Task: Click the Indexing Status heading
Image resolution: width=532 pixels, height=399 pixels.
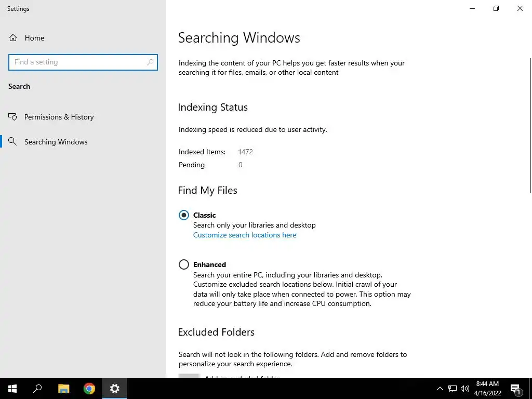Action: coord(212,107)
